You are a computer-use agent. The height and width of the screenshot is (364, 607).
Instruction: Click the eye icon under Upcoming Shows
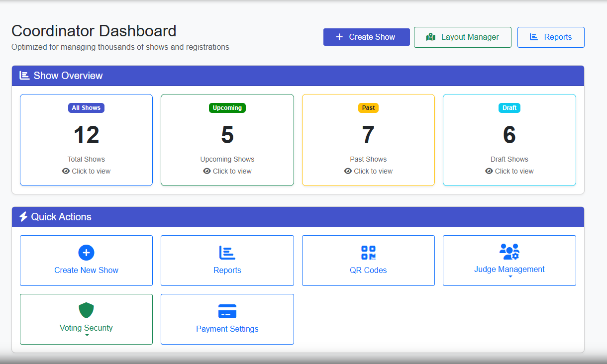[x=206, y=171]
